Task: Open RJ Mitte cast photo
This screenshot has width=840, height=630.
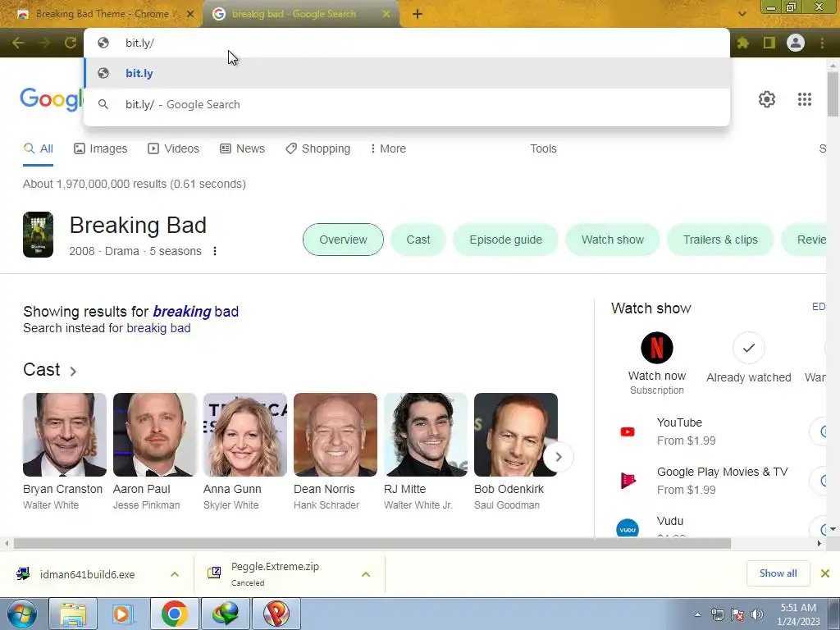Action: tap(426, 435)
